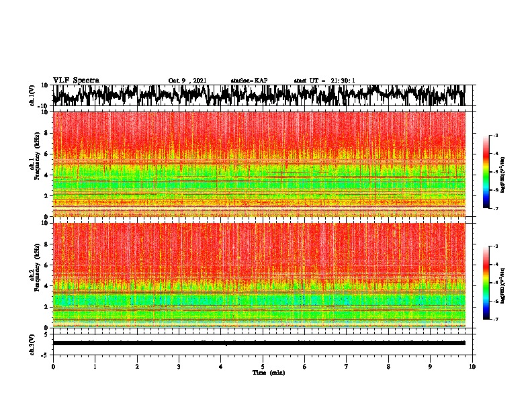Click the time axis tick label '5'
This screenshot has height=411, width=532.
(x=263, y=367)
